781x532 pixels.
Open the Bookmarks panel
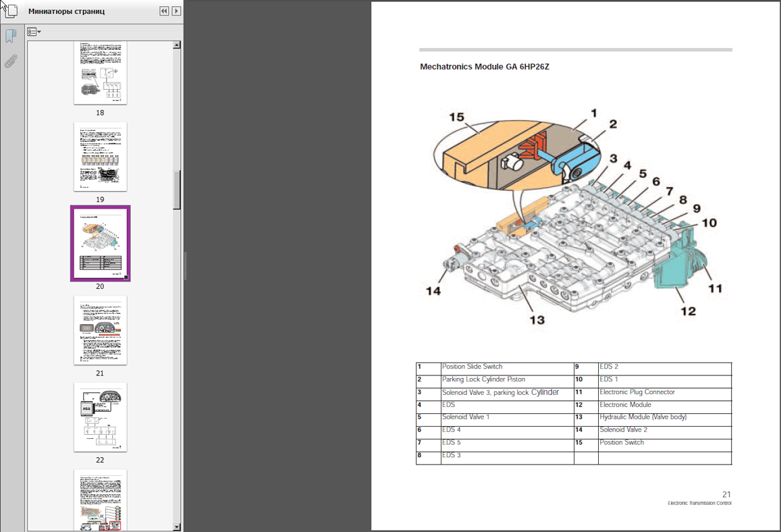coord(10,36)
